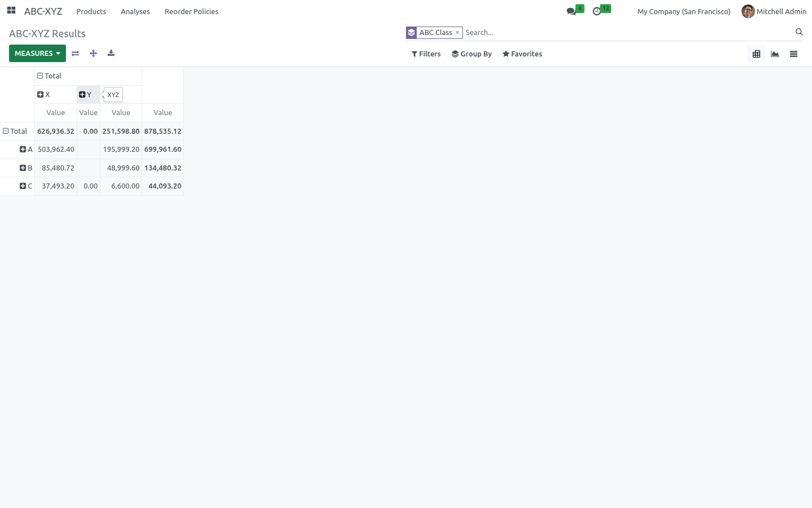812x508 pixels.
Task: Focus the Search input field
Action: tap(628, 33)
